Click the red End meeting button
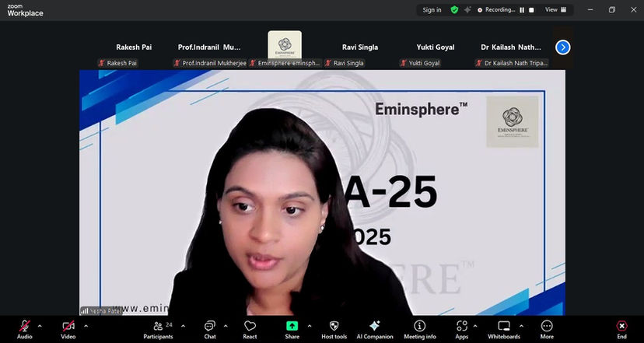The image size is (644, 343). 621,330
